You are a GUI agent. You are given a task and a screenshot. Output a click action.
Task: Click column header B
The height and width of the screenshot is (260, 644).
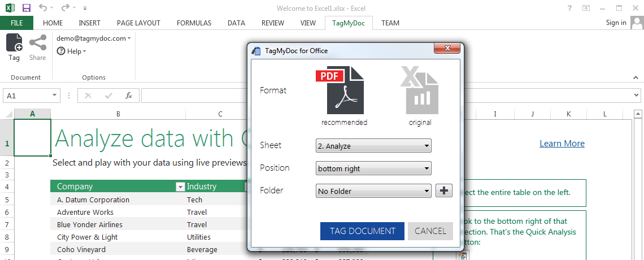click(x=118, y=114)
